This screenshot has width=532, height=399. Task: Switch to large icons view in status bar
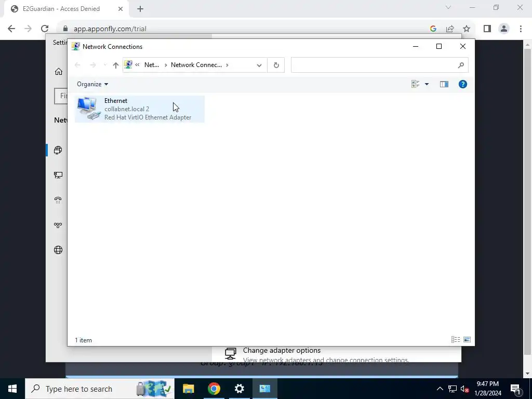click(467, 340)
